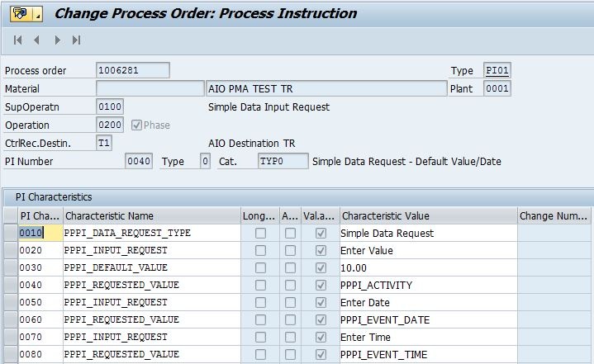The width and height of the screenshot is (594, 364).
Task: Toggle A... checkbox for row 0020
Action: 290,250
